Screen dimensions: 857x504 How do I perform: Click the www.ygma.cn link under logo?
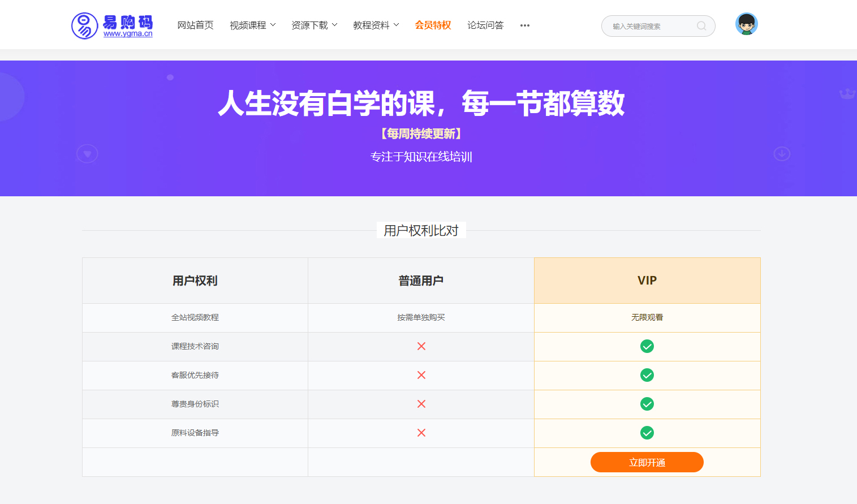pyautogui.click(x=128, y=34)
